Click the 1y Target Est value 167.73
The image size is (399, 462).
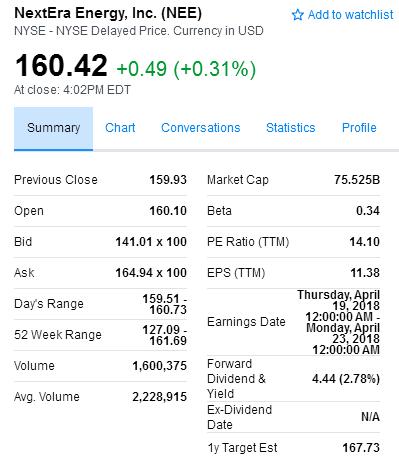(361, 448)
